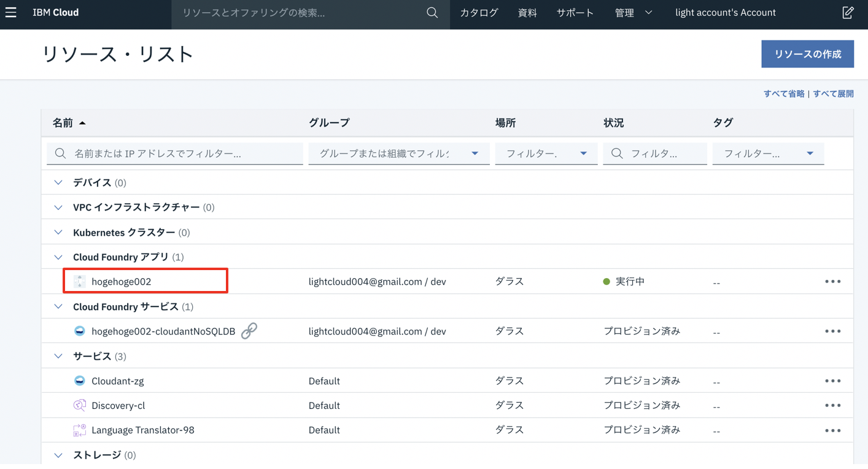
Task: Open the 場所 filter dropdown
Action: point(546,153)
